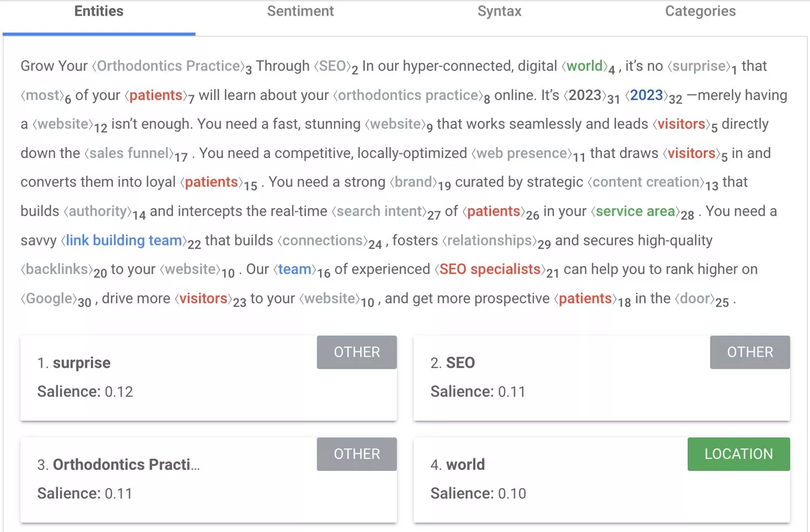The image size is (810, 532).
Task: Click the 'Google' entity in text
Action: [49, 298]
